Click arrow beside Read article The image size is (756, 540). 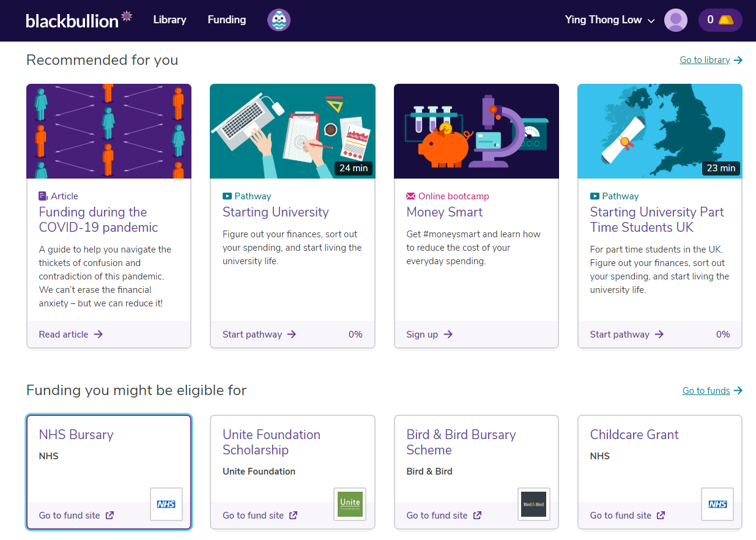click(x=98, y=335)
